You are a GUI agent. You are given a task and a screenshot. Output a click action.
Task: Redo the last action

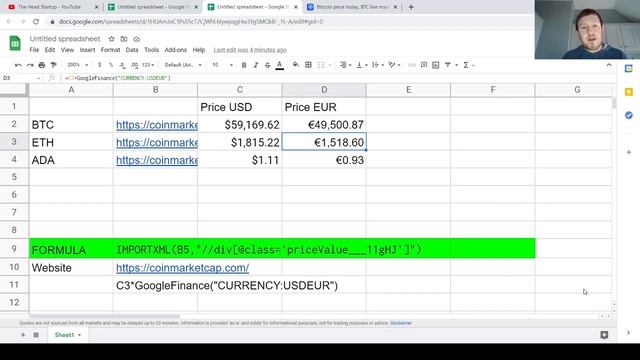30,65
